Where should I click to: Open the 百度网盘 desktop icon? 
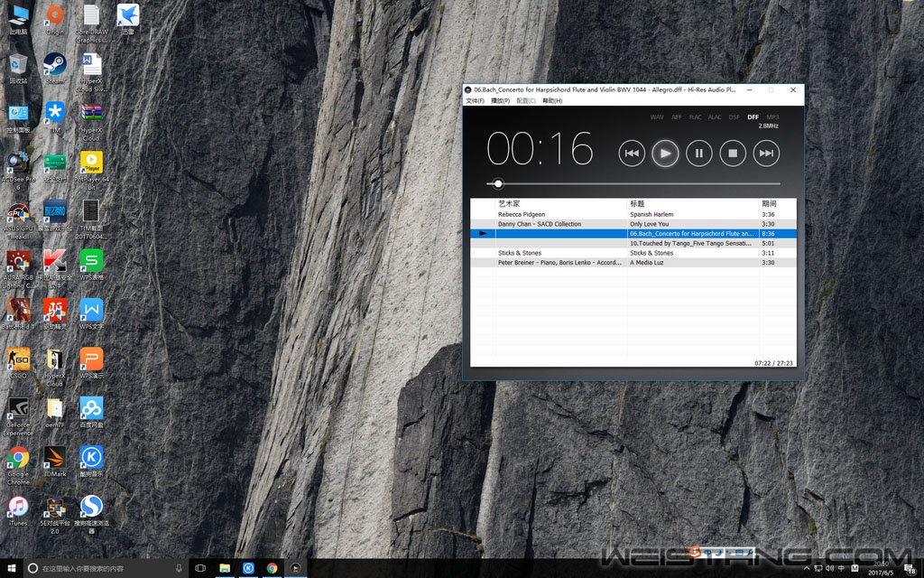[x=91, y=411]
